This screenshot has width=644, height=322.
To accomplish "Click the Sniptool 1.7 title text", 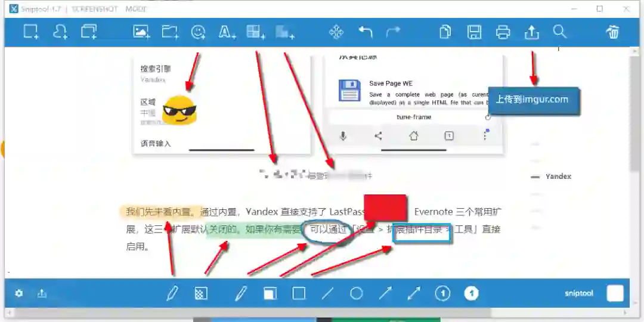I will (41, 9).
